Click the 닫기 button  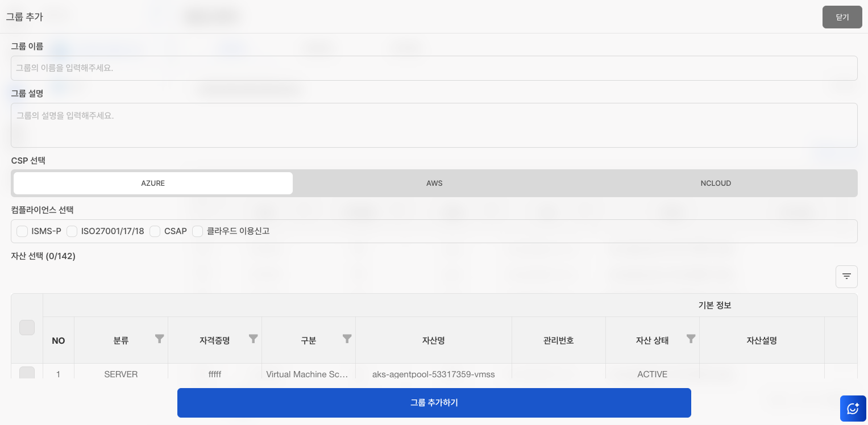842,17
